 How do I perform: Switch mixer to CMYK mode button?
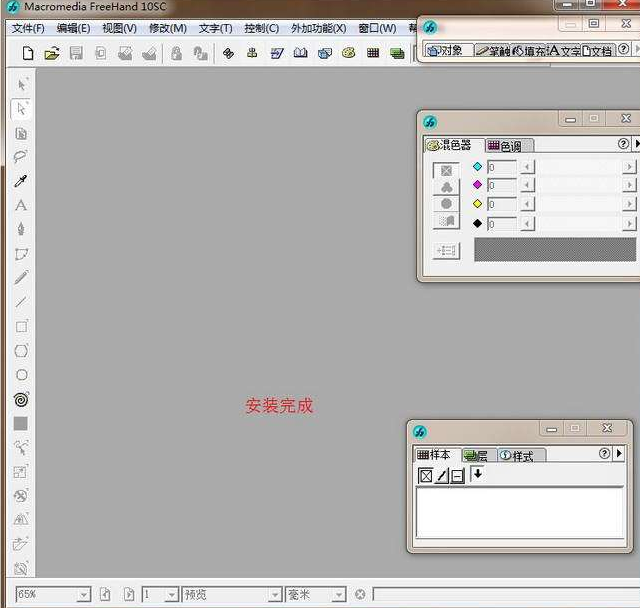pos(446,171)
